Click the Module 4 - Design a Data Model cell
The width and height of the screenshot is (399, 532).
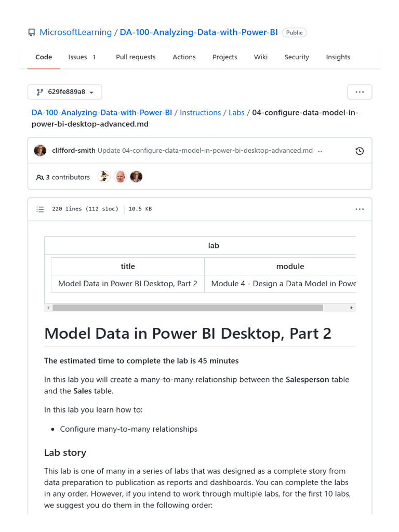pyautogui.click(x=280, y=284)
